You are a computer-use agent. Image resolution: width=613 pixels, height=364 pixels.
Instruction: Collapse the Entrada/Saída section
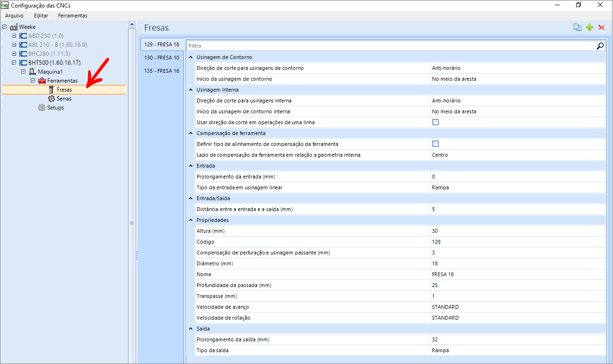(191, 198)
